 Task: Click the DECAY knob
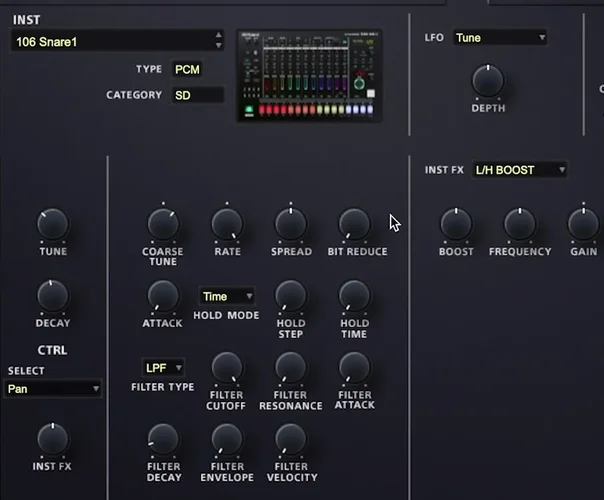pyautogui.click(x=52, y=295)
